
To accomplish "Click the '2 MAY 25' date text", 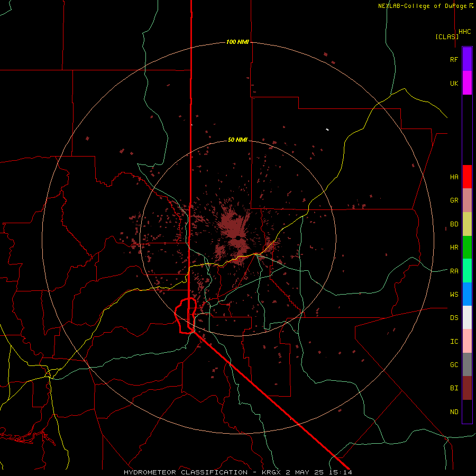I will pyautogui.click(x=304, y=472).
